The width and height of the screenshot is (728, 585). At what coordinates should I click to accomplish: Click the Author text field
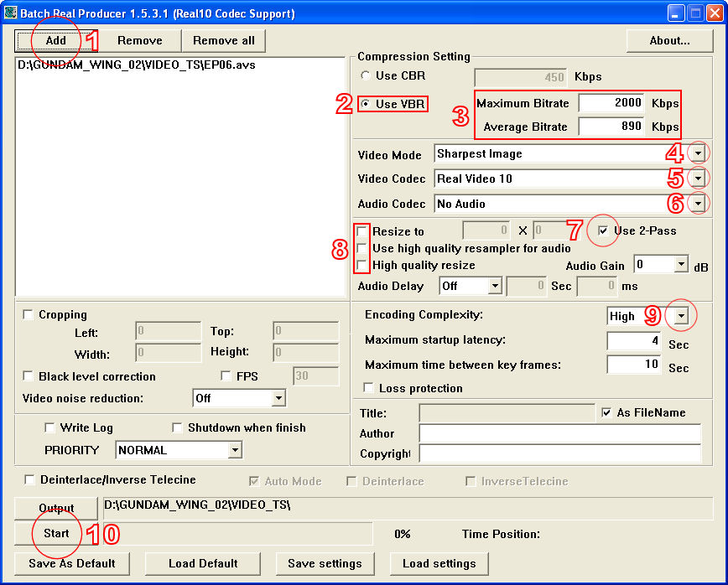pos(560,433)
